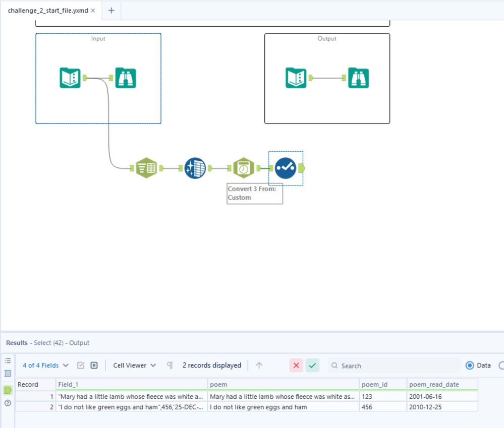
Task: Switch to challenge_2_start_file.yxmd tab
Action: pos(48,11)
